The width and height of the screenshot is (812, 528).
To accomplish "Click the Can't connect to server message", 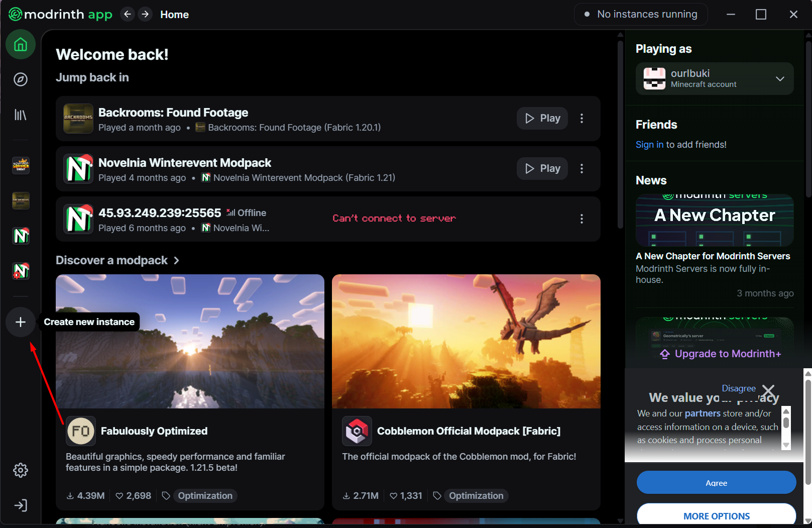I will point(394,219).
